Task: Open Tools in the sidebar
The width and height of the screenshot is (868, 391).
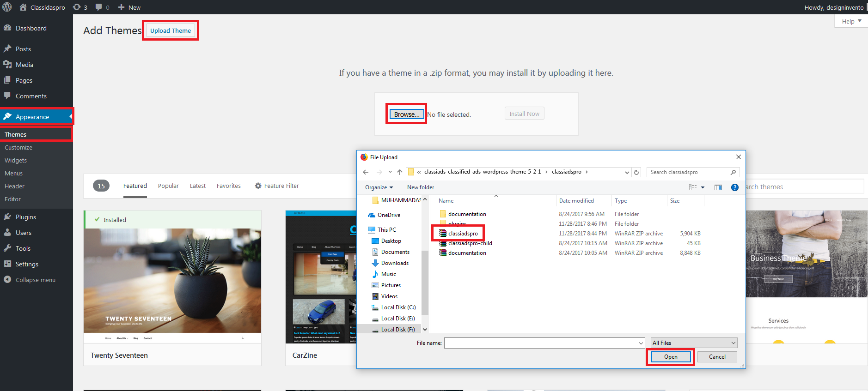Action: (x=23, y=248)
